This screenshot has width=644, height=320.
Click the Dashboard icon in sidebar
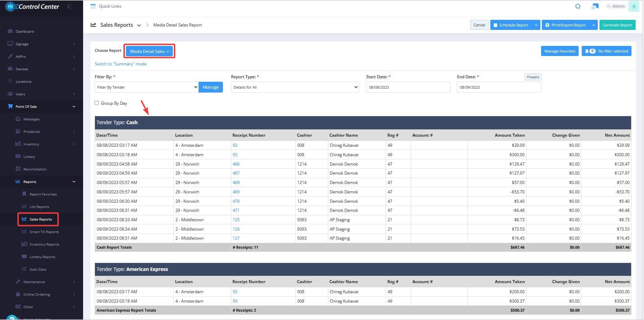(x=10, y=31)
